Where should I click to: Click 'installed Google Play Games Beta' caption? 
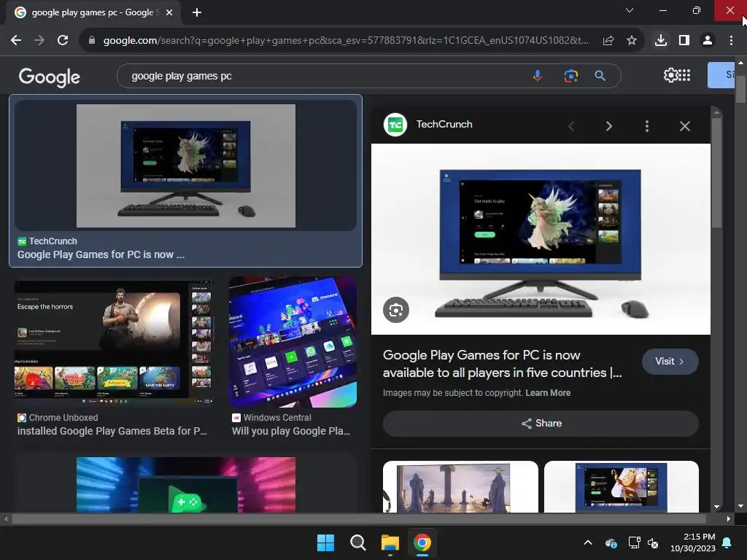tap(112, 431)
